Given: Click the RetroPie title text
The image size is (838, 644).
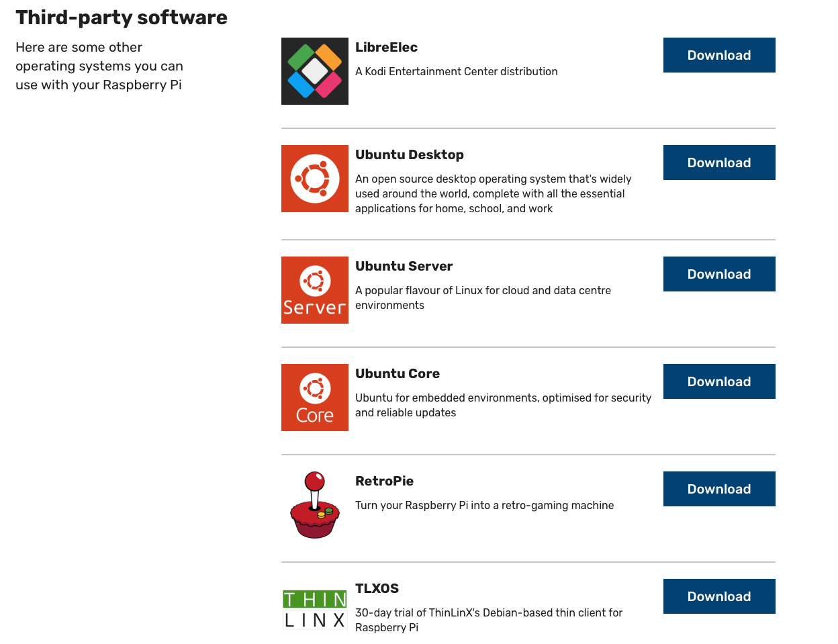Looking at the screenshot, I should coord(384,481).
